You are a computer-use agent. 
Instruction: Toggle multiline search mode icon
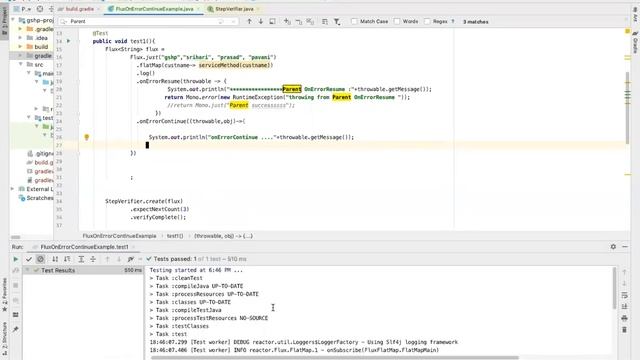(x=325, y=21)
